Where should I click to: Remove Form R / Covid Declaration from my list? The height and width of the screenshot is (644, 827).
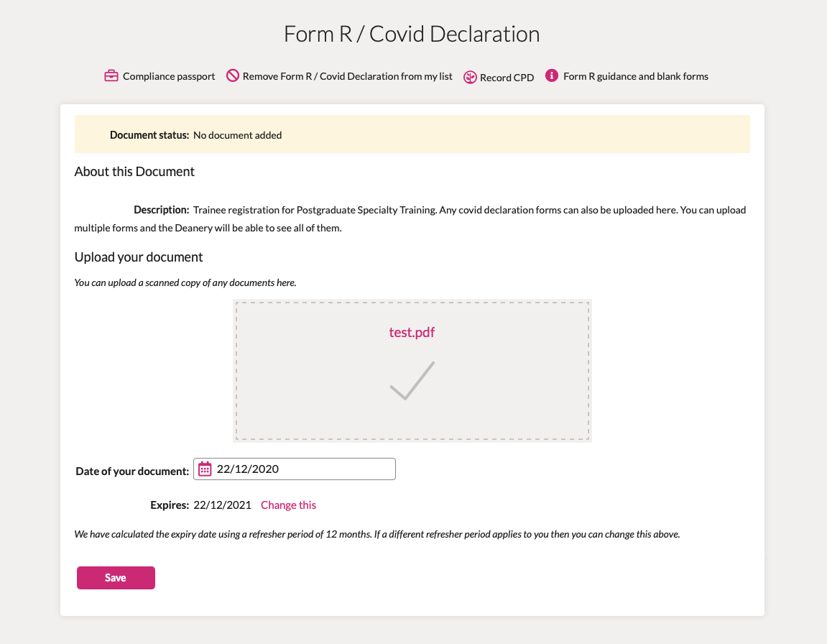pyautogui.click(x=348, y=76)
